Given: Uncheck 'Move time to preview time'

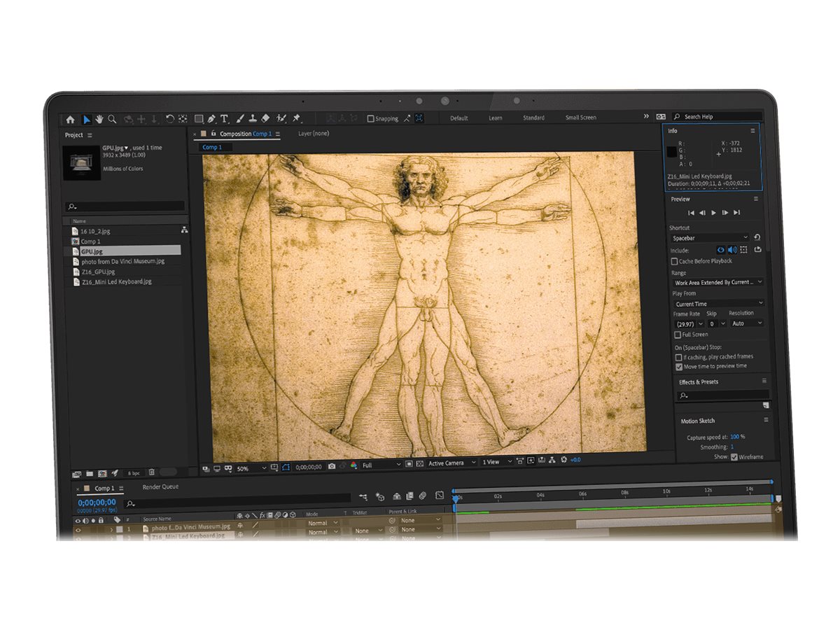Looking at the screenshot, I should [678, 366].
